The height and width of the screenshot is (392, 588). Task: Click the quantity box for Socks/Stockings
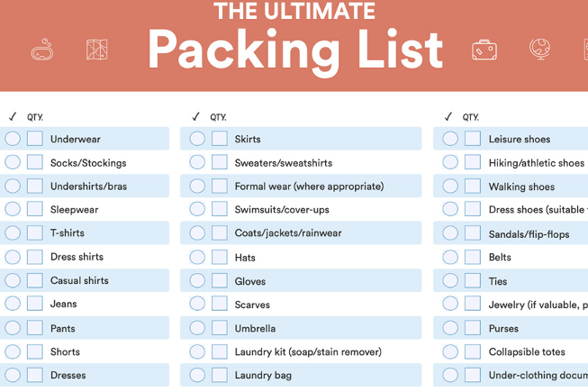coord(35,162)
